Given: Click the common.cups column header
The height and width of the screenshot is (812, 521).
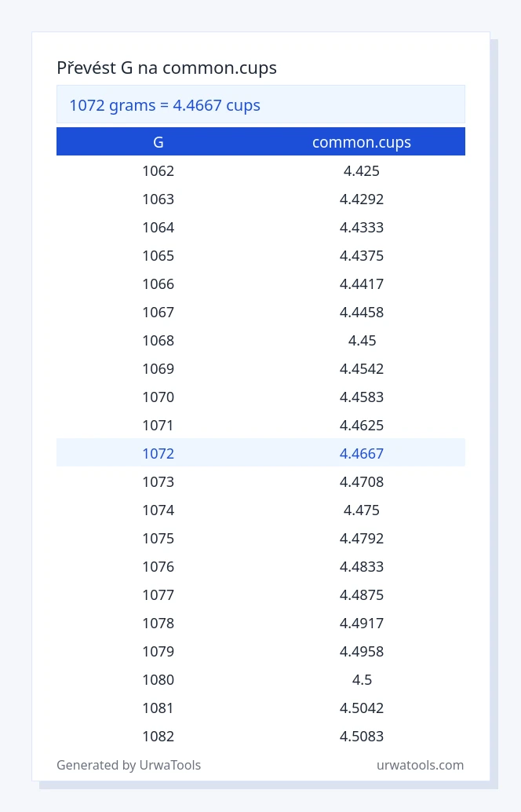Looking at the screenshot, I should (362, 142).
